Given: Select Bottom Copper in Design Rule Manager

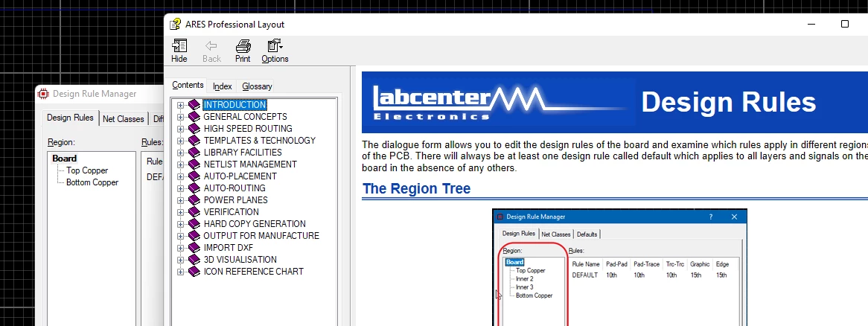Looking at the screenshot, I should click(x=92, y=182).
